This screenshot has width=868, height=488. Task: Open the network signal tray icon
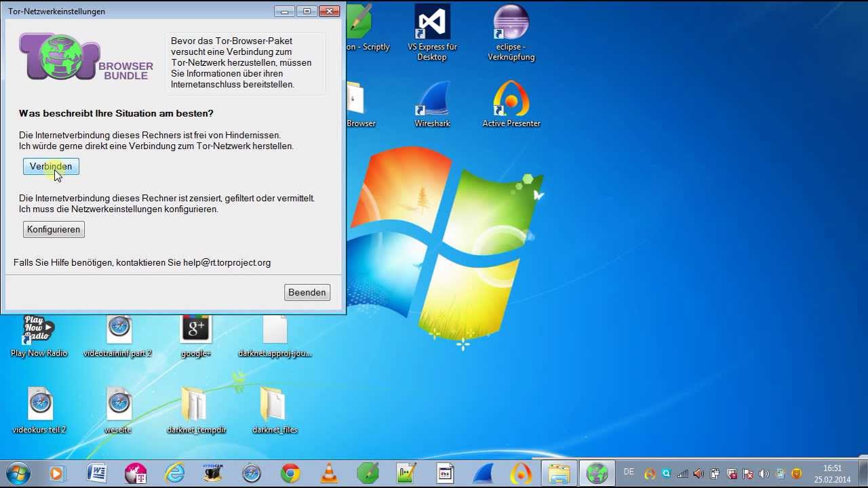point(682,474)
